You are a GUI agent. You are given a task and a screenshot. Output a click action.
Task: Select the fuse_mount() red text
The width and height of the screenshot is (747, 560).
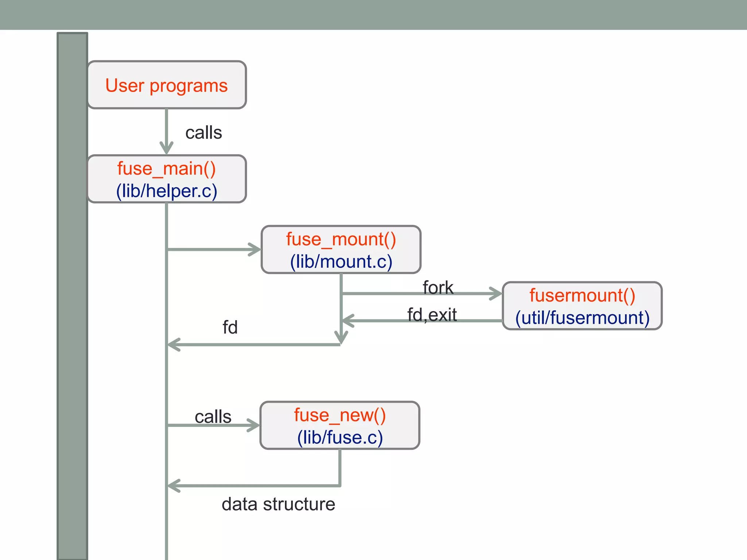click(x=341, y=240)
